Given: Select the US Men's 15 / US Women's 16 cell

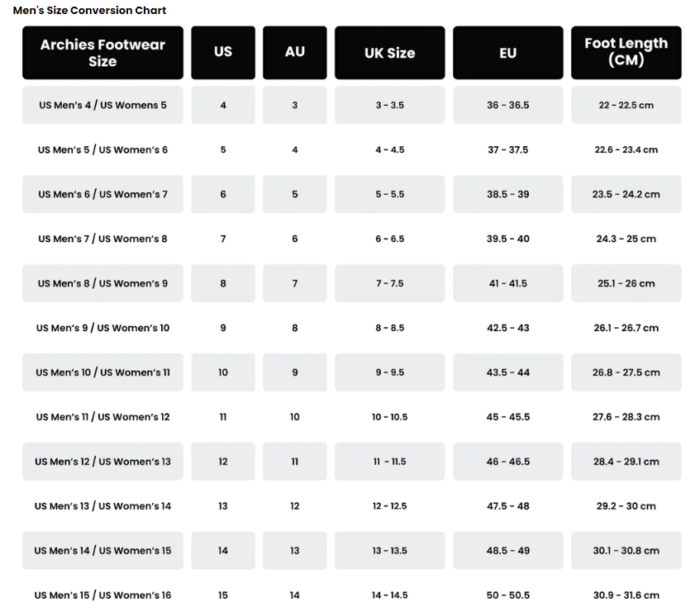Looking at the screenshot, I should [x=102, y=595].
